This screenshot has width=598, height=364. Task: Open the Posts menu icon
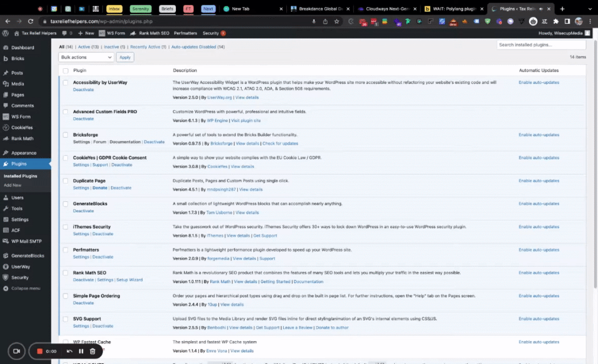(5, 73)
